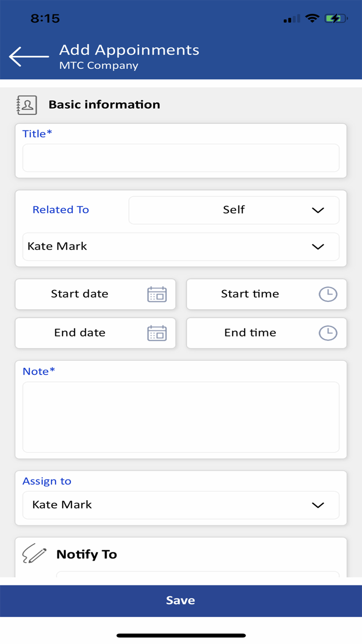Screen dimensions: 362x644
Task: Select the Start date field
Action: tap(96, 294)
